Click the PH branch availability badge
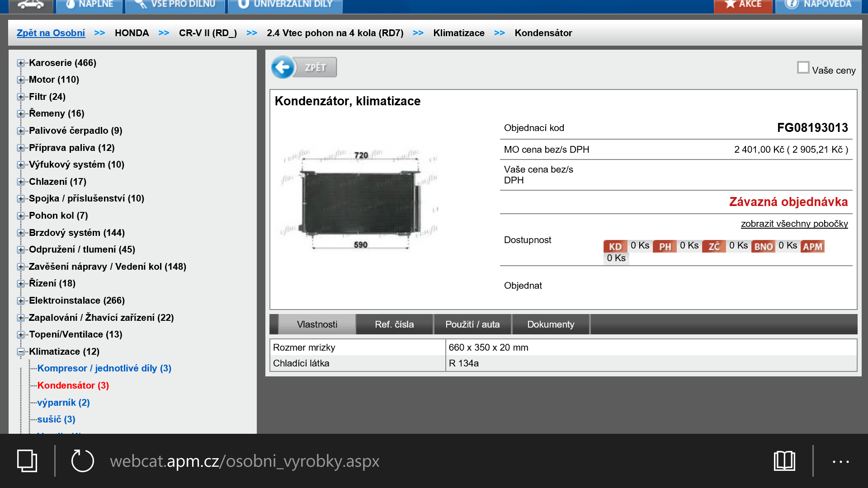This screenshot has height=488, width=868. pyautogui.click(x=665, y=246)
